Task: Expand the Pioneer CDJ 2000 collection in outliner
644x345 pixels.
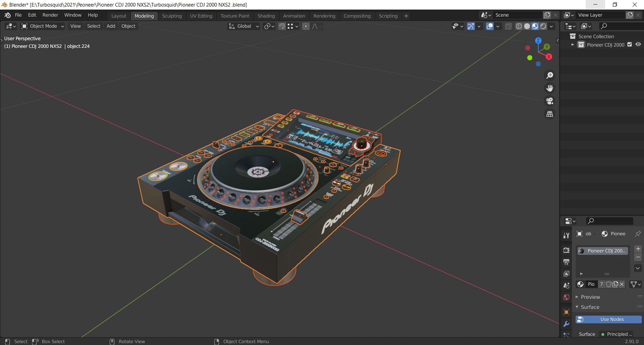Action: [x=573, y=45]
